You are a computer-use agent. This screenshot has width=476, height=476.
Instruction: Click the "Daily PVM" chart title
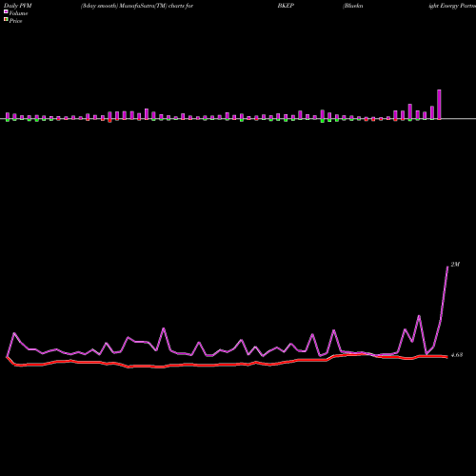coord(18,6)
